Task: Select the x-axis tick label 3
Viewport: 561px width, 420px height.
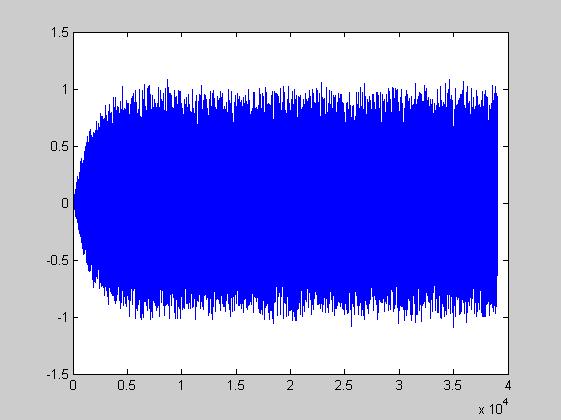Action: 399,385
